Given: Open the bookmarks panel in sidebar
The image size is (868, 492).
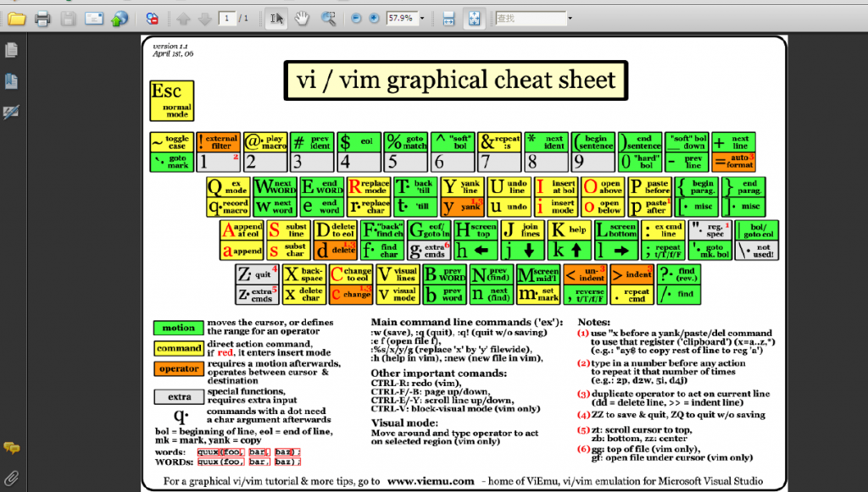Looking at the screenshot, I should tap(11, 81).
